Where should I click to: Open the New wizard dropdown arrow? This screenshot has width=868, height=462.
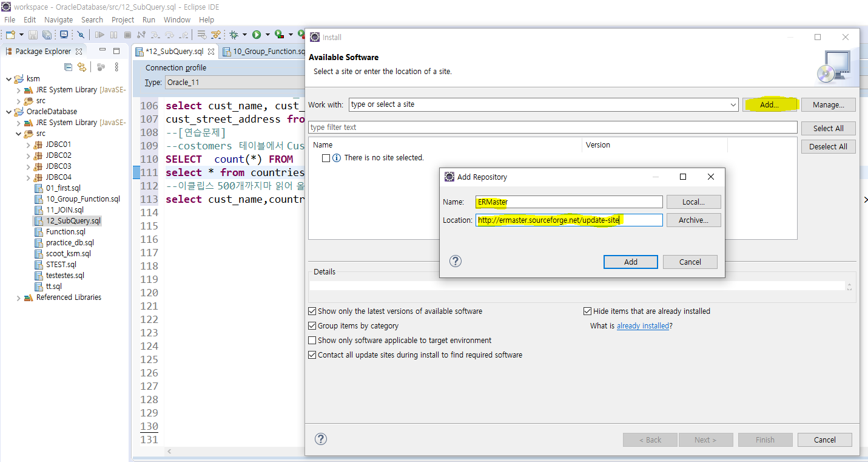21,35
